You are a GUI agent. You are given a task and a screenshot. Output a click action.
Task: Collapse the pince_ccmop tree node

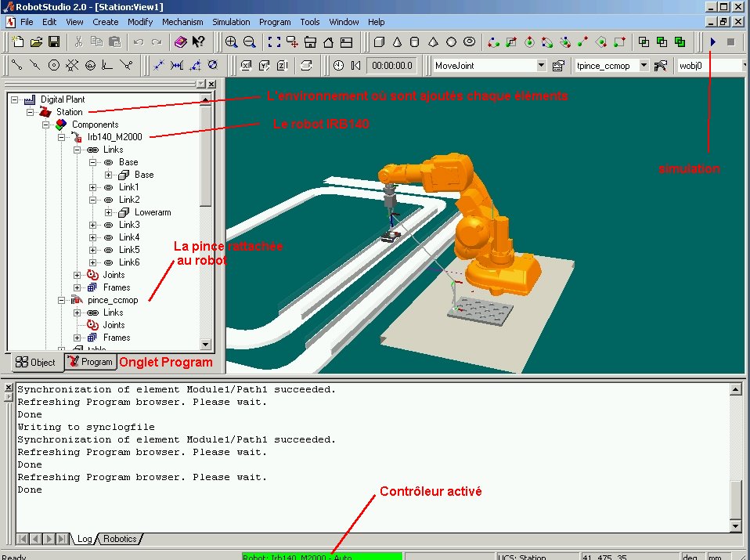tap(61, 300)
